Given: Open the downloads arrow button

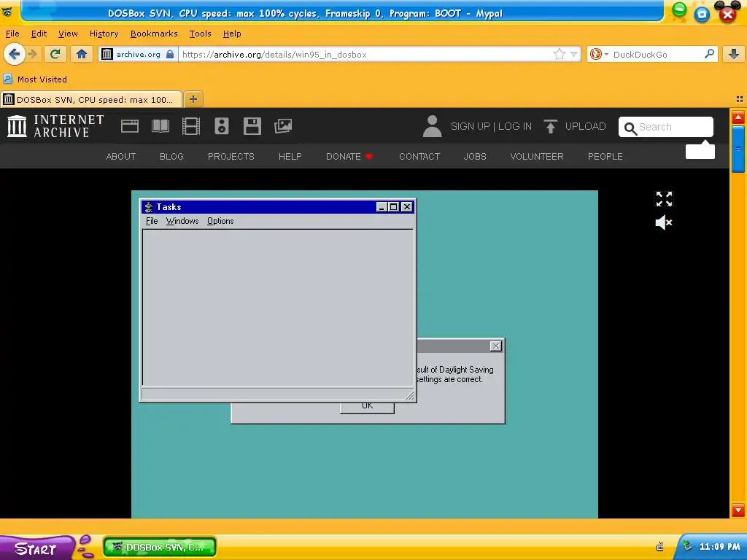Looking at the screenshot, I should click(x=734, y=54).
